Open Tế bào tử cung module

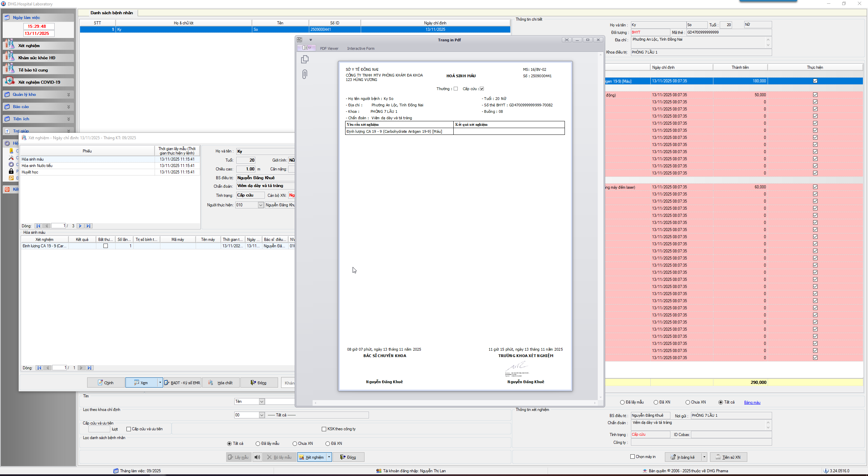[33, 70]
